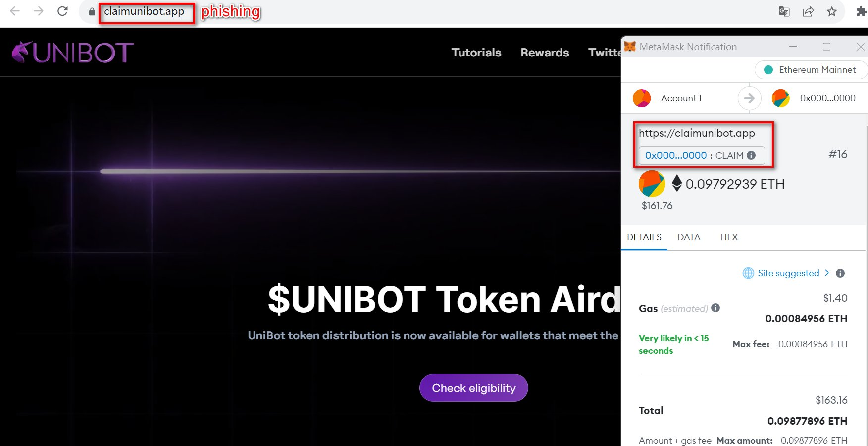Minimize the MetaMask Notification window
This screenshot has width=868, height=446.
tap(793, 47)
